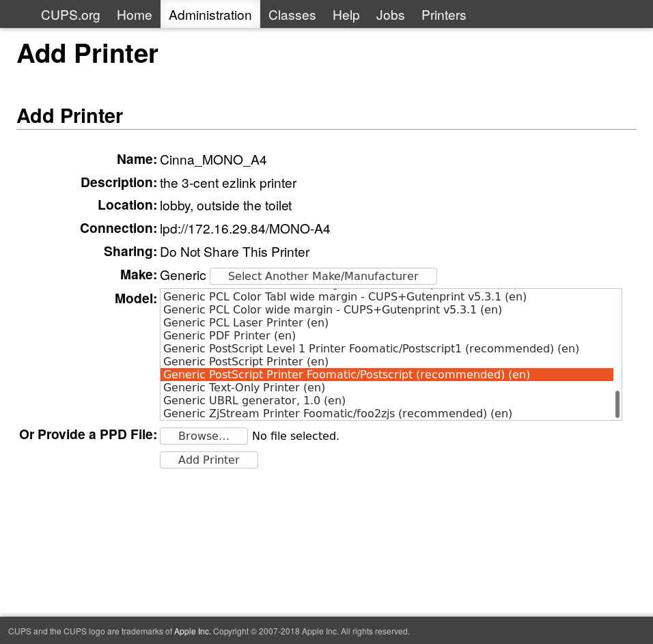Open the Apple Inc. link in footer

[x=193, y=632]
